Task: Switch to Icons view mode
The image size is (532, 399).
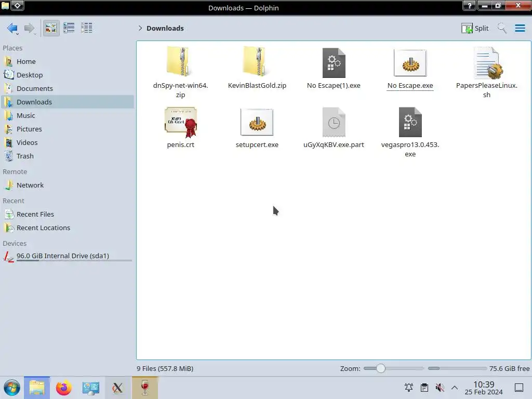Action: (x=51, y=28)
